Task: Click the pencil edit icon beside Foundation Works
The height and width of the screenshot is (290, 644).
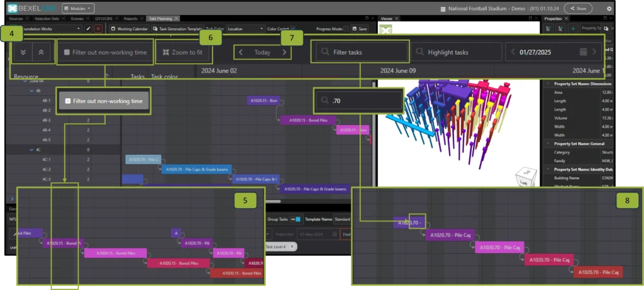Action: click(88, 29)
